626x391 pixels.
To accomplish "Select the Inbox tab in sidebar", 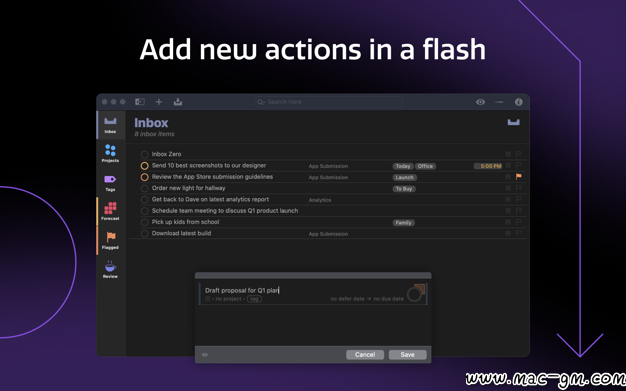I will tap(110, 125).
